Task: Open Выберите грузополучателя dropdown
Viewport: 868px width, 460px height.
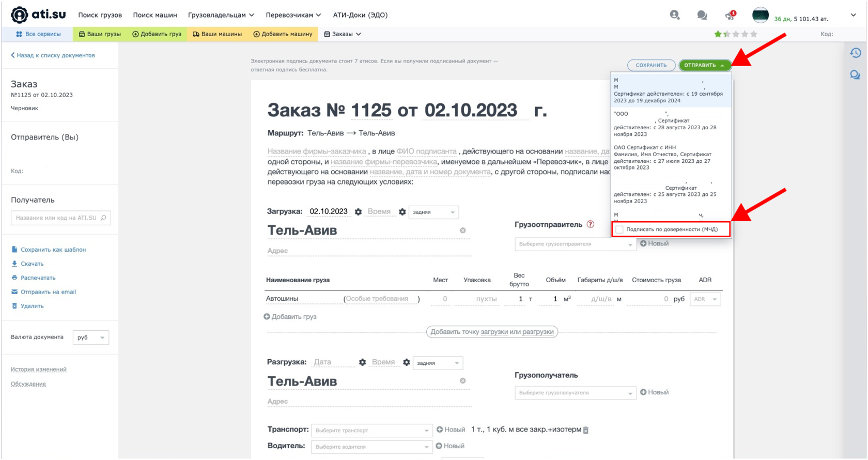Action: (575, 393)
